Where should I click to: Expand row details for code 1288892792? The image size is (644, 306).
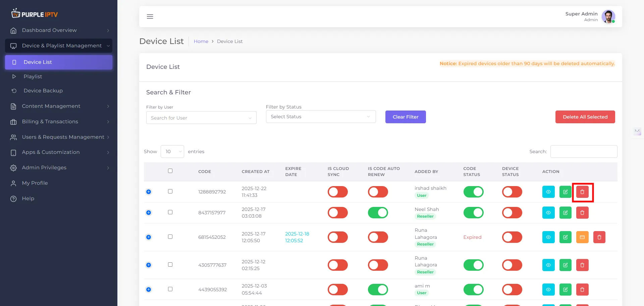(x=149, y=192)
